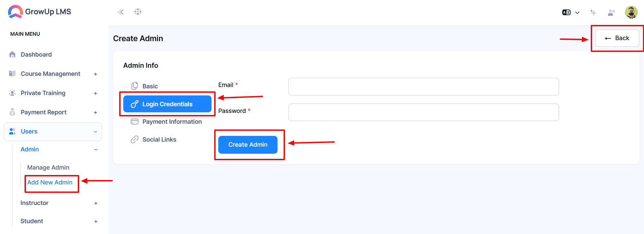644x234 pixels.
Task: Open the language translate icon
Action: click(567, 12)
